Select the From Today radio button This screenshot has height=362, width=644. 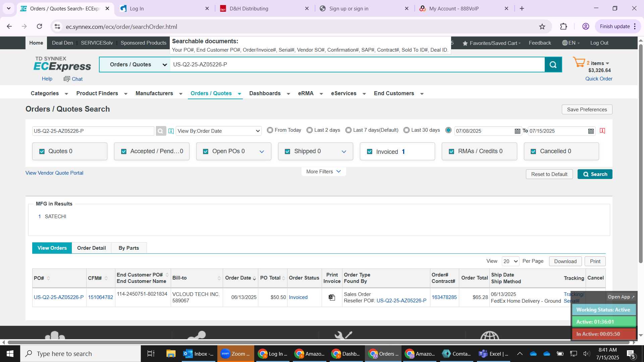pos(270,130)
